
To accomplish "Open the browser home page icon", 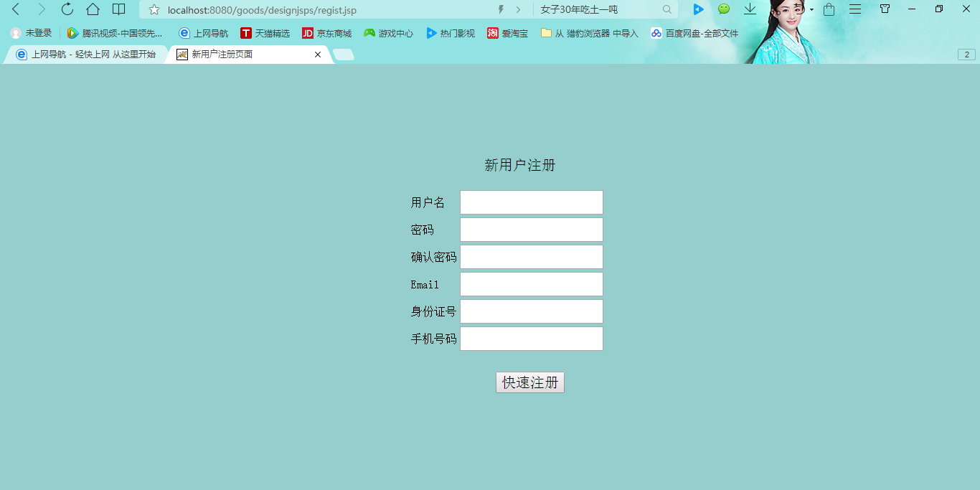I will point(93,9).
